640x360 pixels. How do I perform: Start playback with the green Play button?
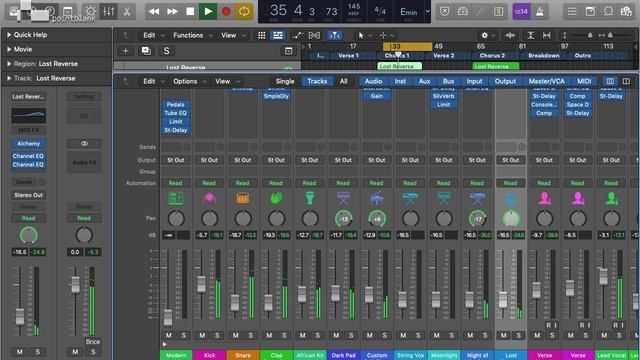pos(208,11)
